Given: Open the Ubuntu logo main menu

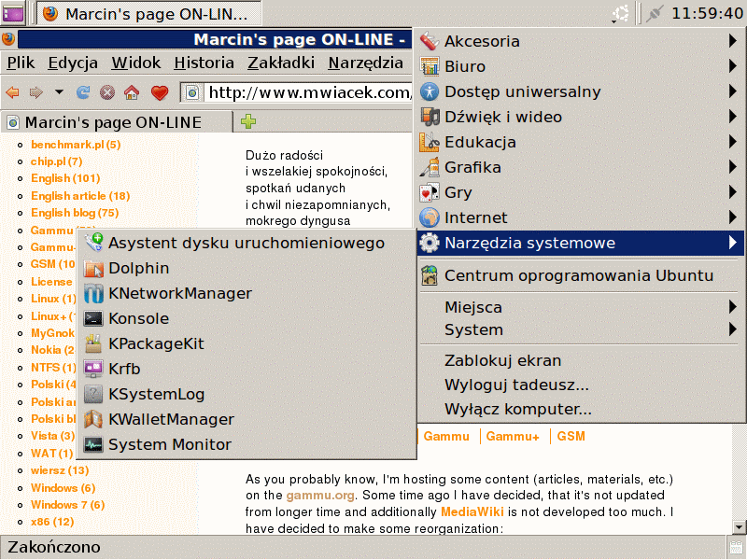Looking at the screenshot, I should [x=620, y=13].
